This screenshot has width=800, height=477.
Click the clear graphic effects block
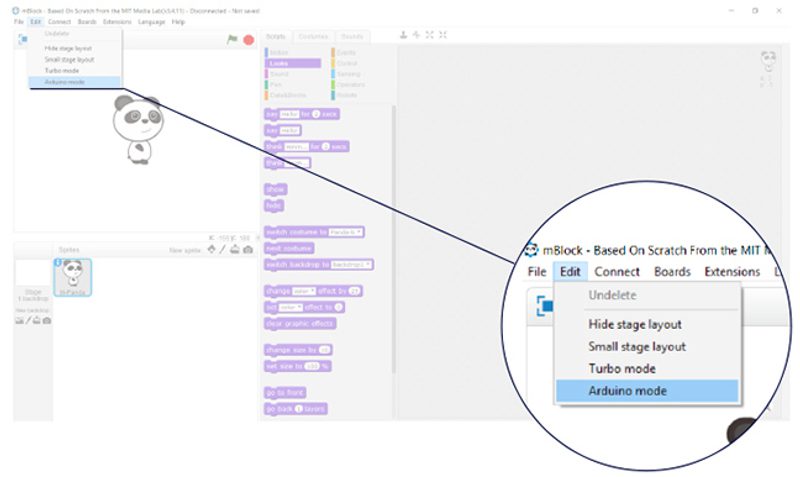pyautogui.click(x=300, y=324)
